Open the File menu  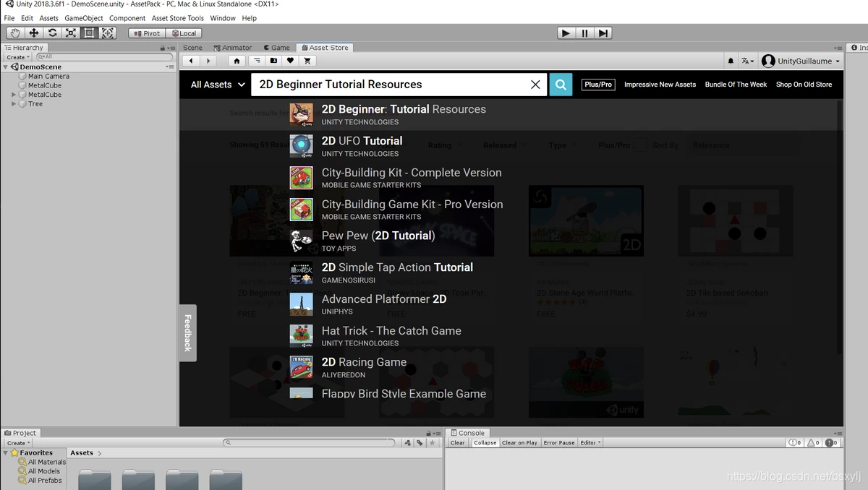pyautogui.click(x=9, y=18)
